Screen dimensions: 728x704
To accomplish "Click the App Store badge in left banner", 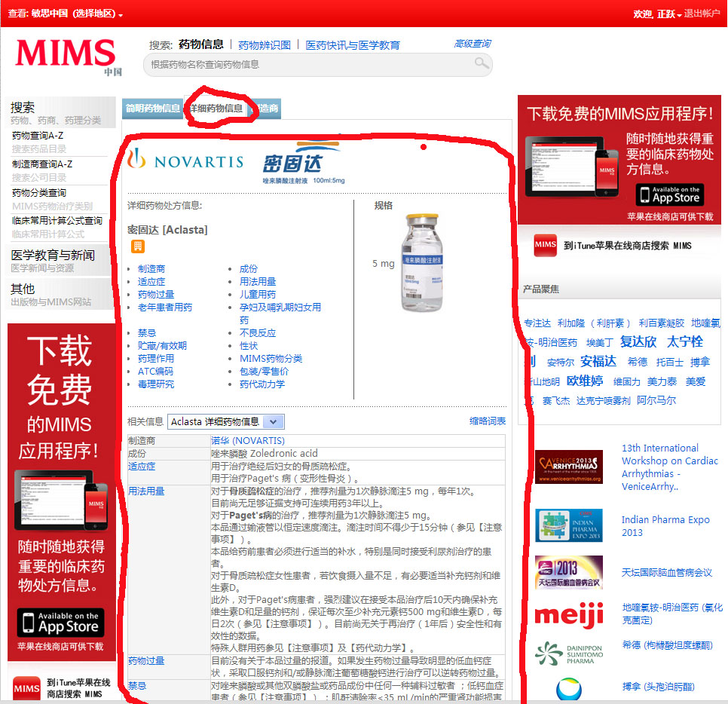I will click(x=60, y=623).
